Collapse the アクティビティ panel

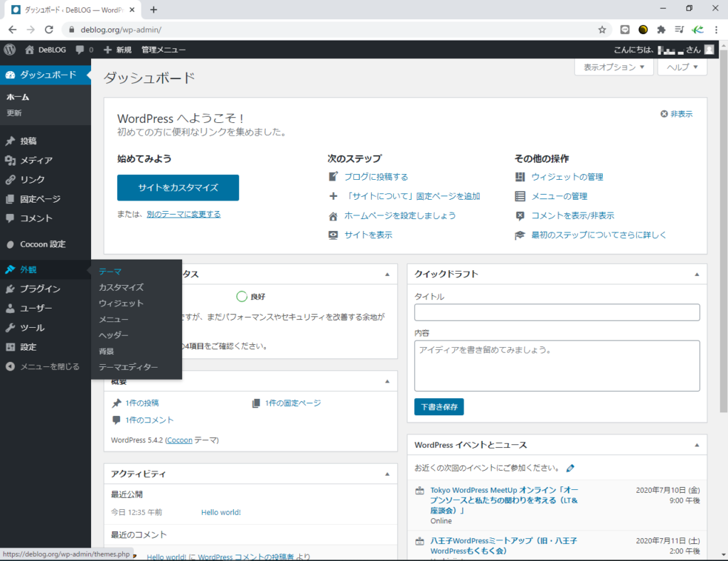[387, 474]
